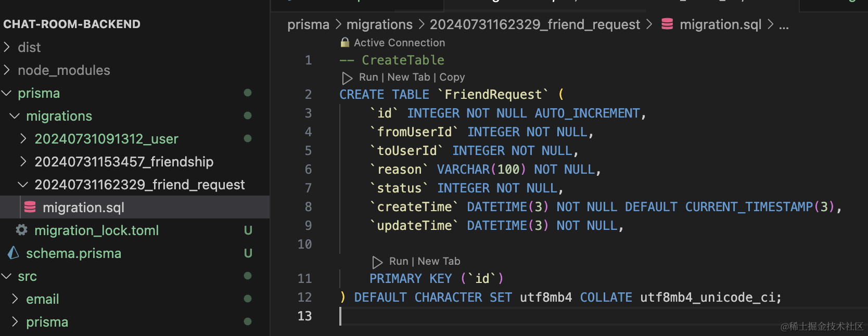Click the lock icon beside Active Connection
868x336 pixels.
click(344, 43)
